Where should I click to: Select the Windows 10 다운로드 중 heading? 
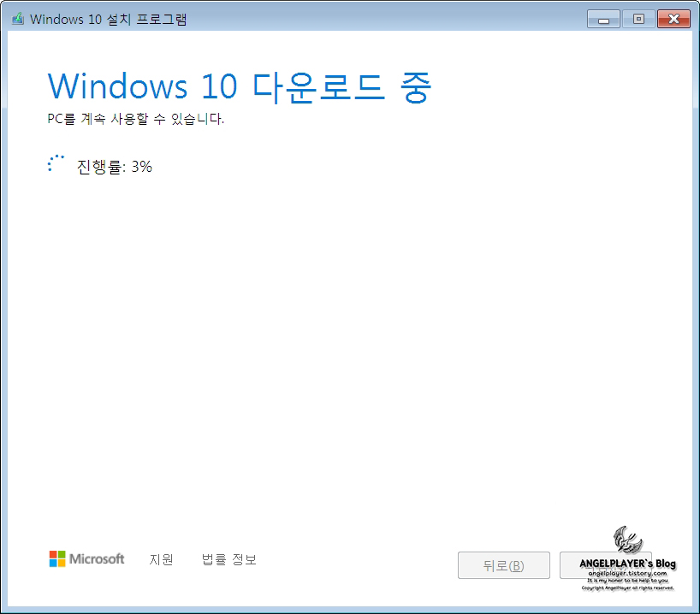(240, 86)
